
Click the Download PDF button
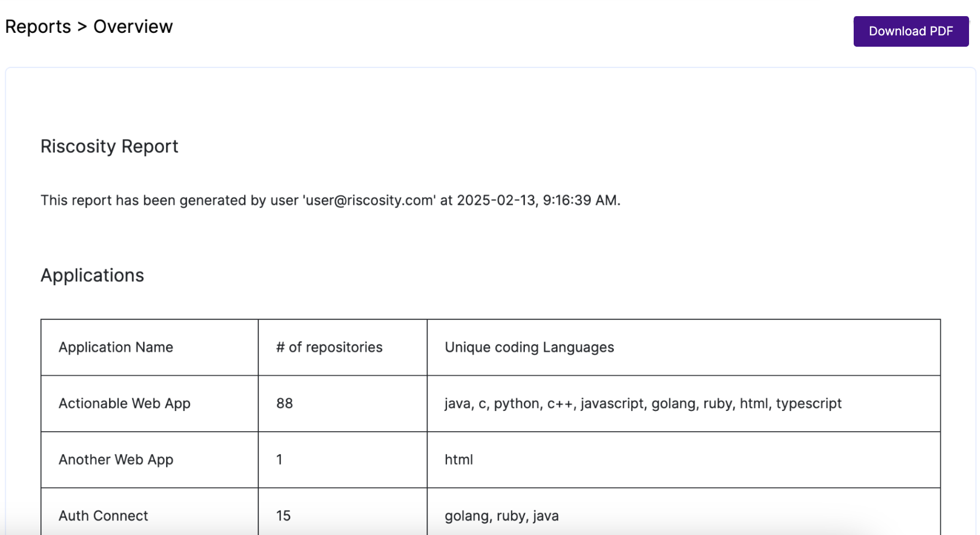911,31
